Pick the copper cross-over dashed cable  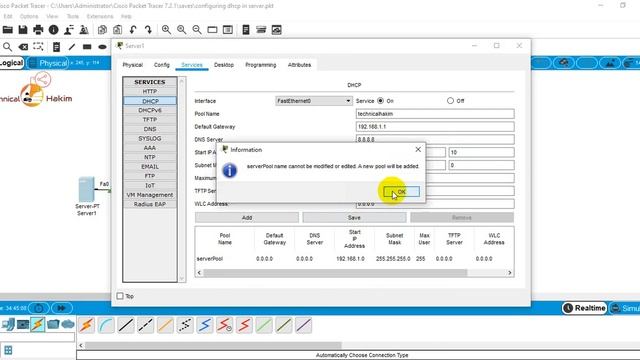tap(145, 325)
